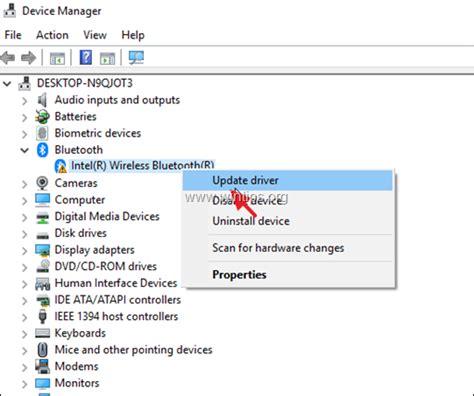Screen dimensions: 474x396
Task: Open the Help question-mark toolbar icon
Action: click(x=86, y=58)
